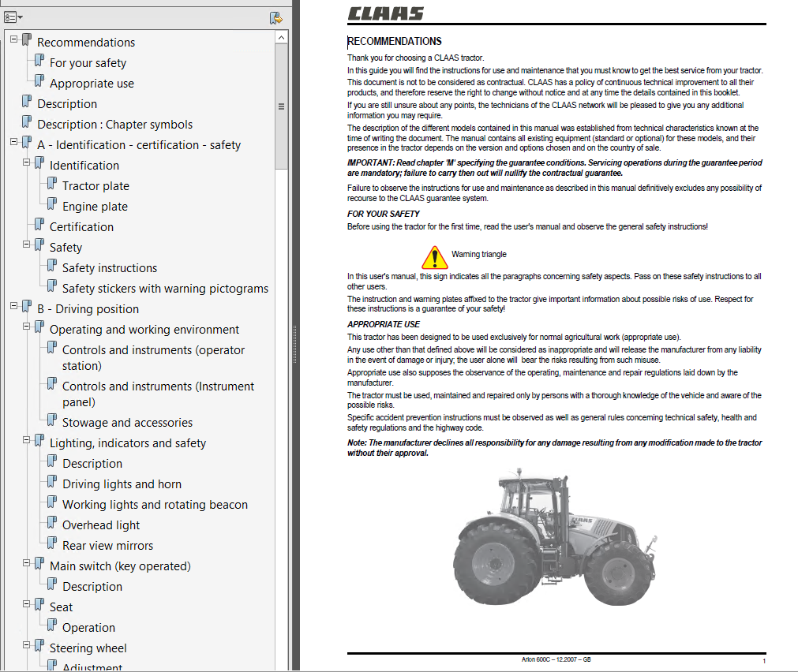This screenshot has width=798, height=672.
Task: Open Safety stickers with warning pictograms
Action: [x=166, y=289]
